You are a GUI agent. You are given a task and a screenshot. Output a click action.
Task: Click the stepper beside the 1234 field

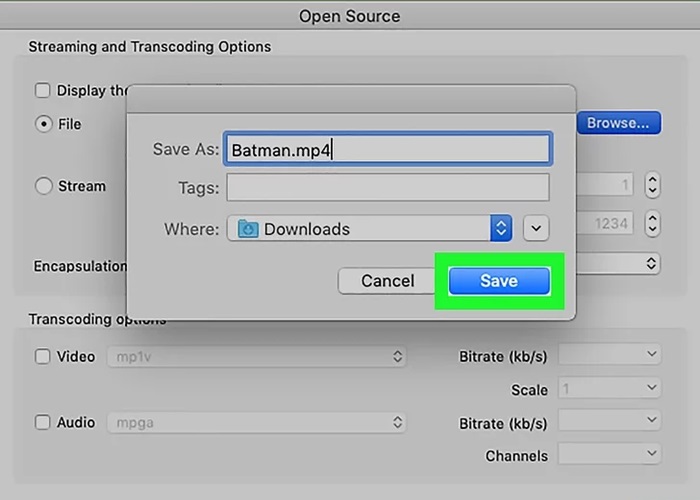652,222
